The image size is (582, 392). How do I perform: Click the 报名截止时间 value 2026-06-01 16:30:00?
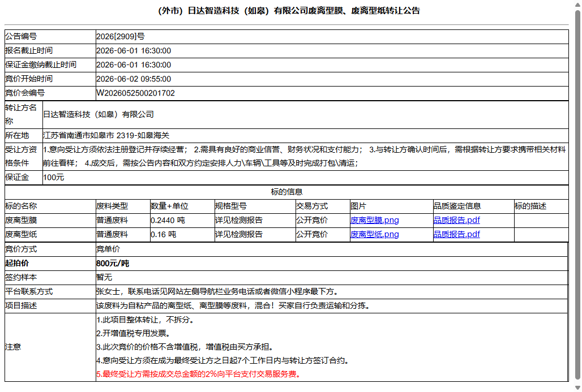point(134,51)
